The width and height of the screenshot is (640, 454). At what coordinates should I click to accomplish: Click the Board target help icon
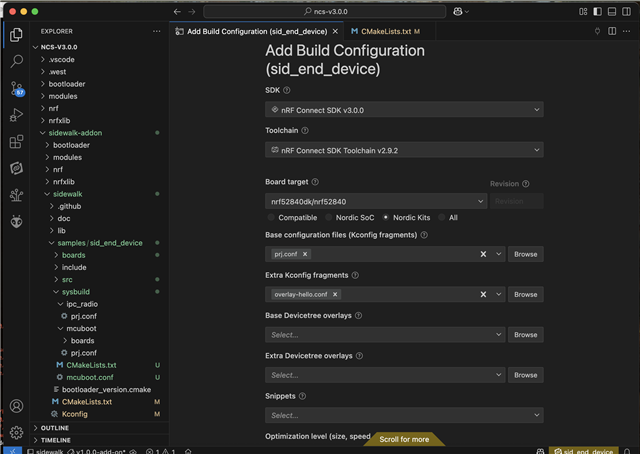click(315, 182)
